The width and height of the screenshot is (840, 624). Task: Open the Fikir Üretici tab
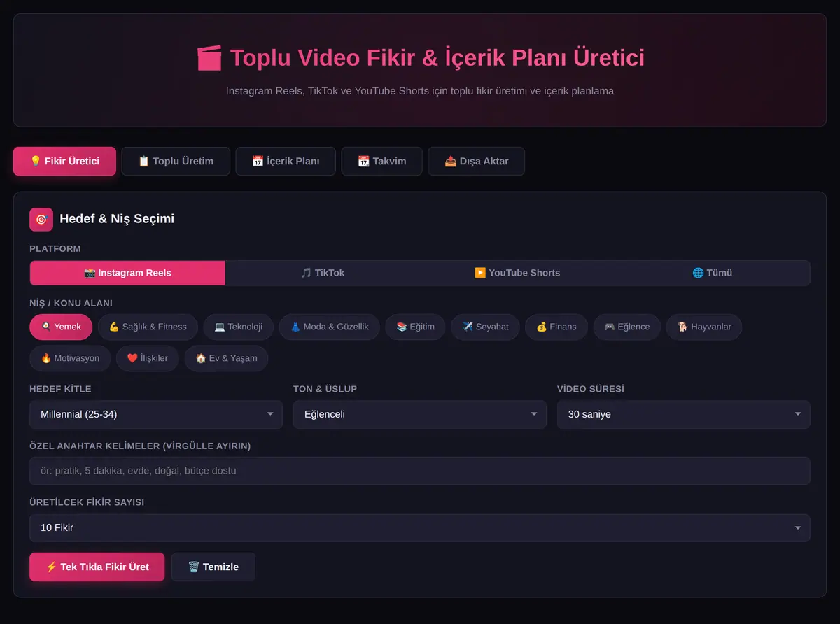point(64,161)
